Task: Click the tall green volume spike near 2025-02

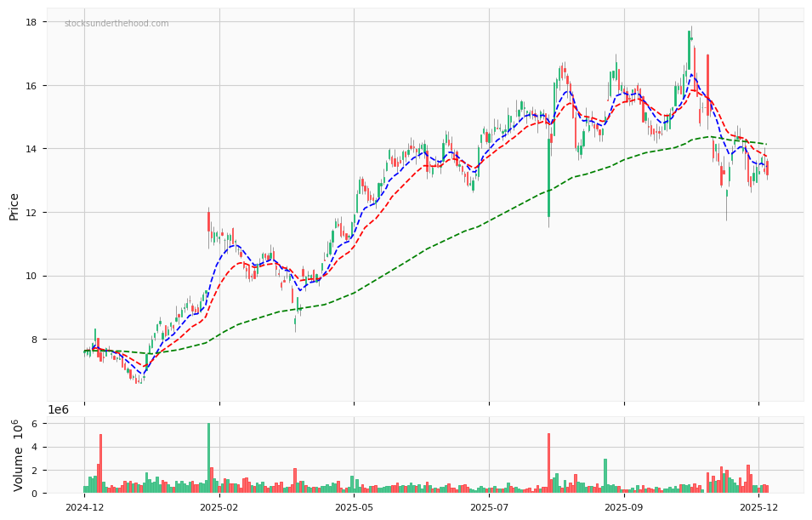Action: click(211, 455)
